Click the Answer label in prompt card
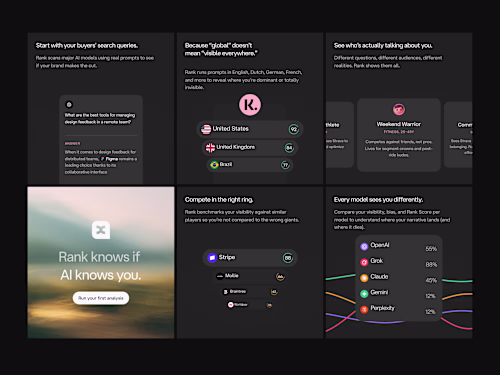Screen dimensions: 500x375 [72, 143]
